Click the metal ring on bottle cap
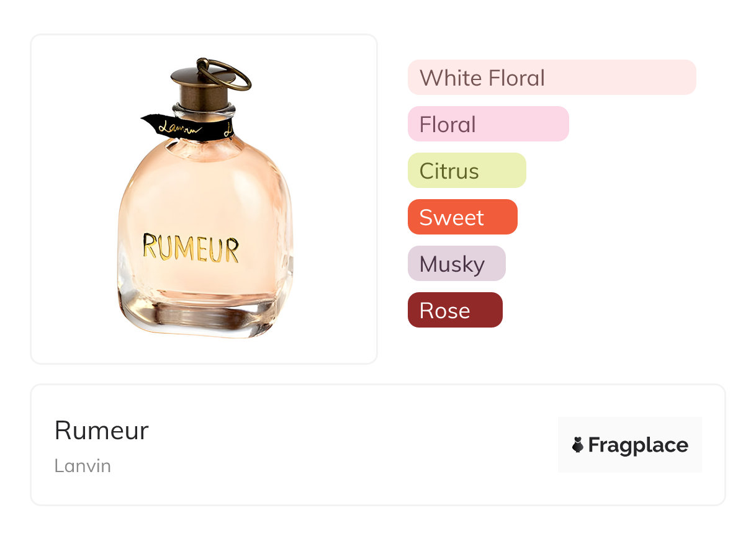 click(x=222, y=73)
